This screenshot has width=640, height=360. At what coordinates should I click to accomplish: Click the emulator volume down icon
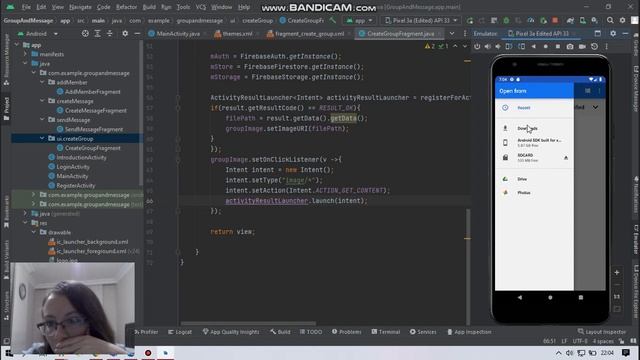coord(498,47)
